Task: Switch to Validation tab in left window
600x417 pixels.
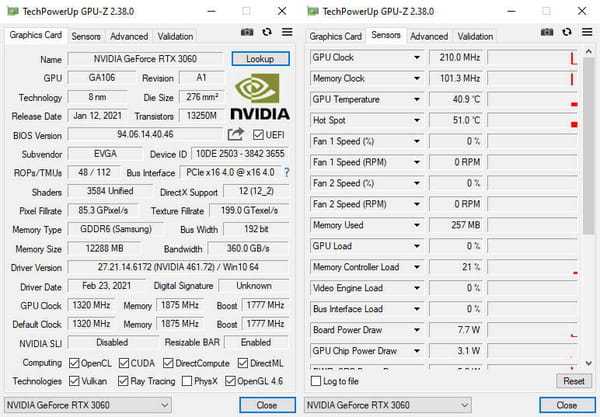Action: [175, 36]
